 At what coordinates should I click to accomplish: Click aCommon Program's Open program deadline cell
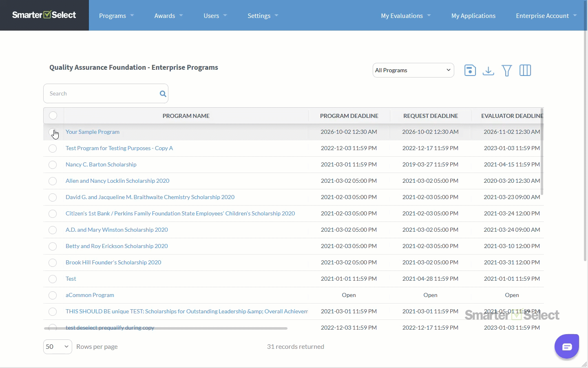349,295
